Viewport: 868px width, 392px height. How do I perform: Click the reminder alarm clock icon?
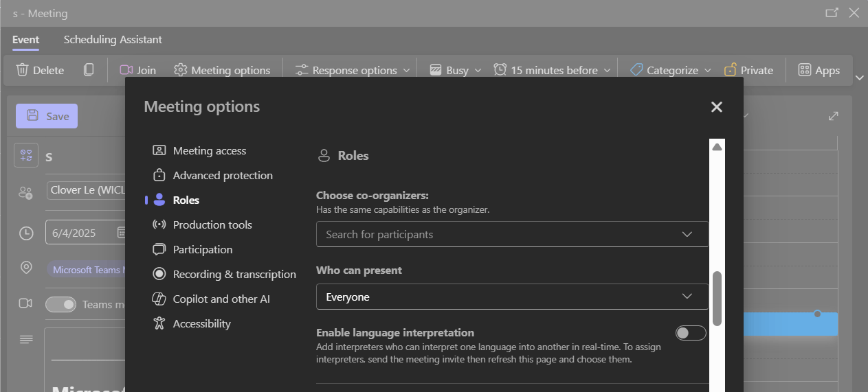click(500, 70)
